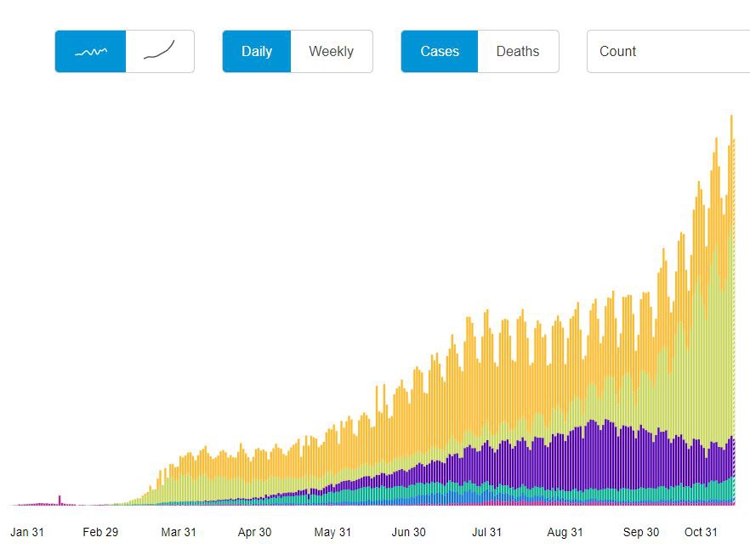Switch to Weekly aggregation
Viewport: 750px width, 560px height.
(x=331, y=52)
